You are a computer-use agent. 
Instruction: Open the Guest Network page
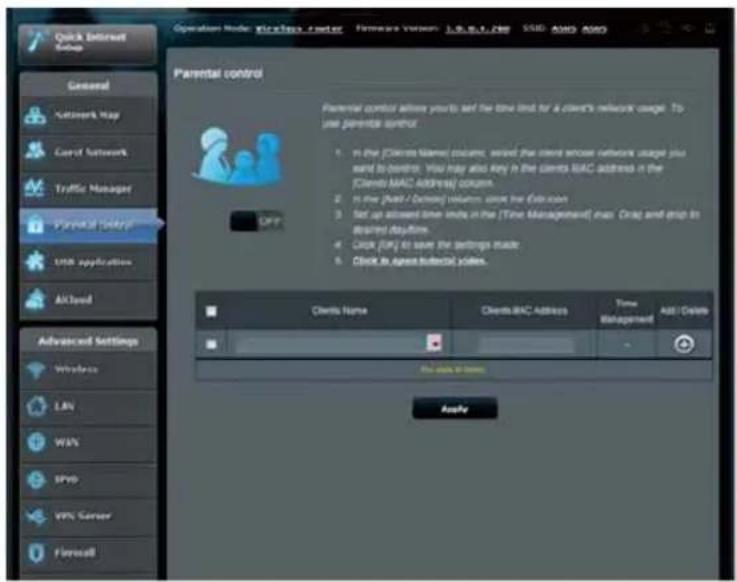(x=88, y=152)
